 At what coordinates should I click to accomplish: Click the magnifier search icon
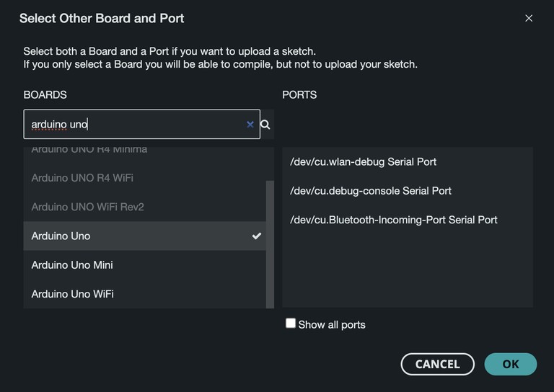pos(265,125)
